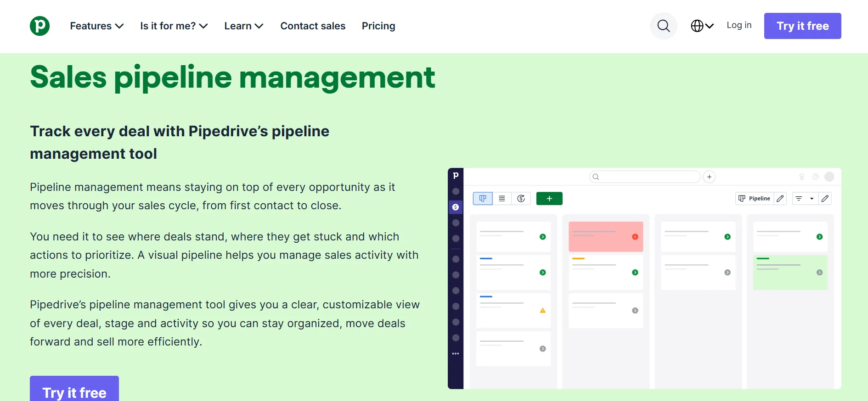Viewport: 868px width, 401px height.
Task: Open the site search magnifier icon
Action: coord(663,26)
